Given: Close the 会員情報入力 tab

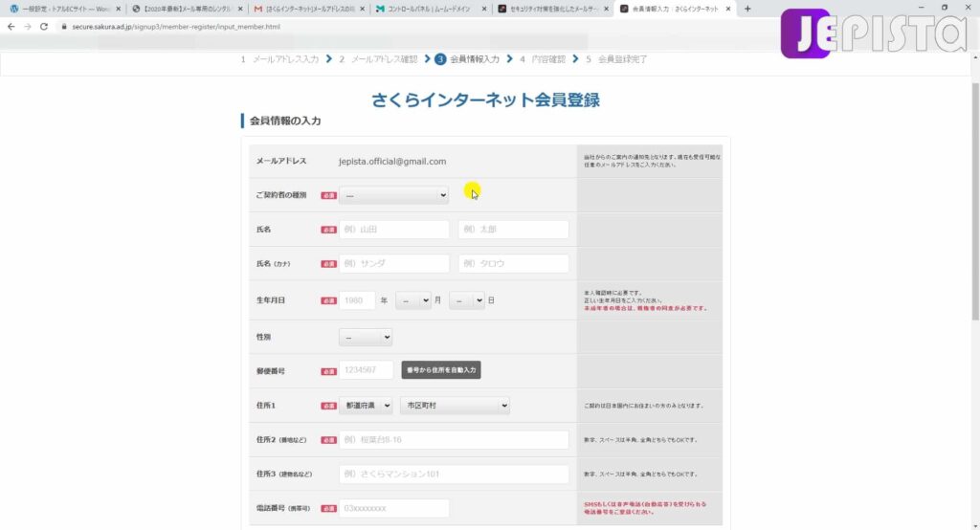Looking at the screenshot, I should click(x=727, y=9).
